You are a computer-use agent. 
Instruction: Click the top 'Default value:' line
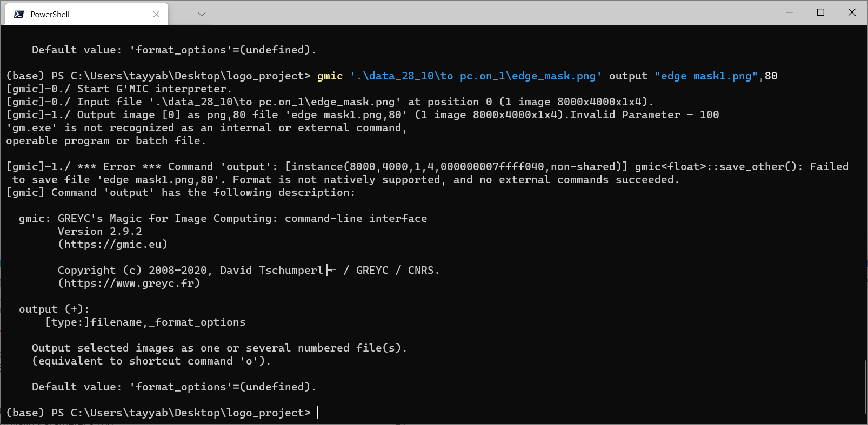174,50
